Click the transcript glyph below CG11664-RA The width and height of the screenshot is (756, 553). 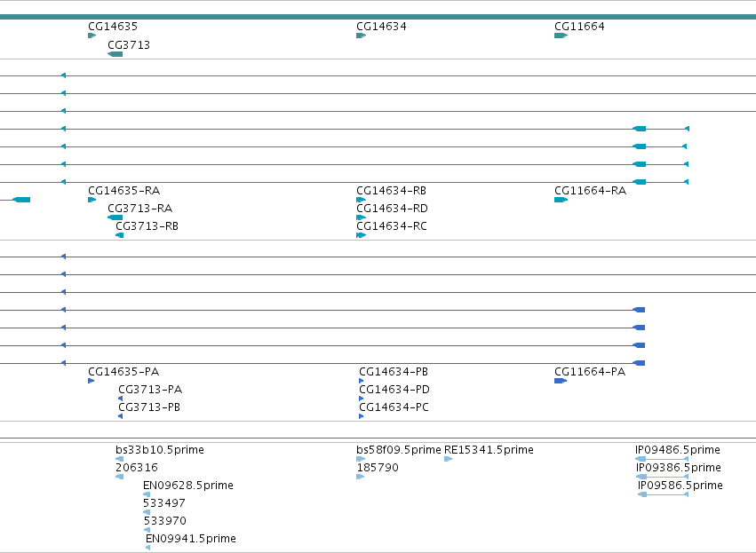pos(561,200)
